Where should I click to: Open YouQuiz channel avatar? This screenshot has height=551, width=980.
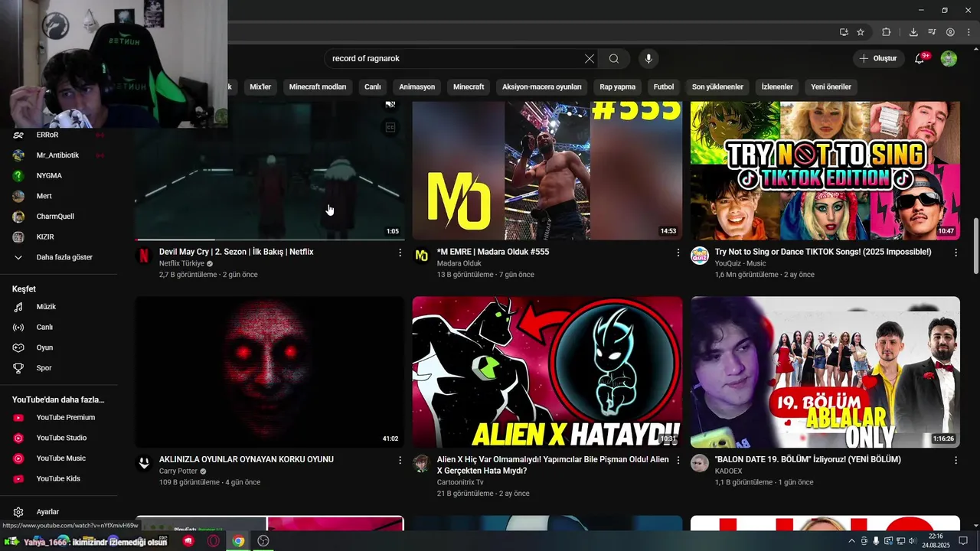tap(700, 256)
